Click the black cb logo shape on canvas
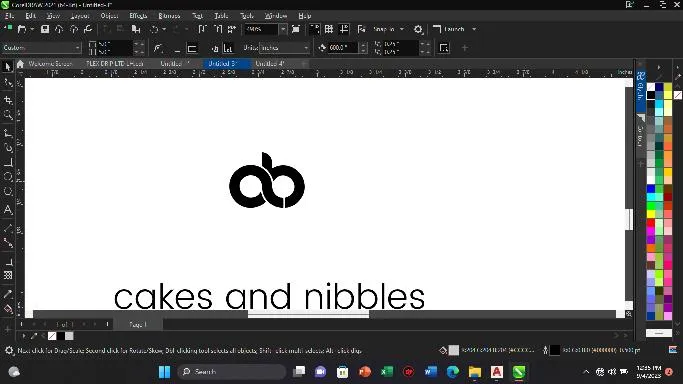Viewport: 683px width, 384px height. pyautogui.click(x=267, y=181)
